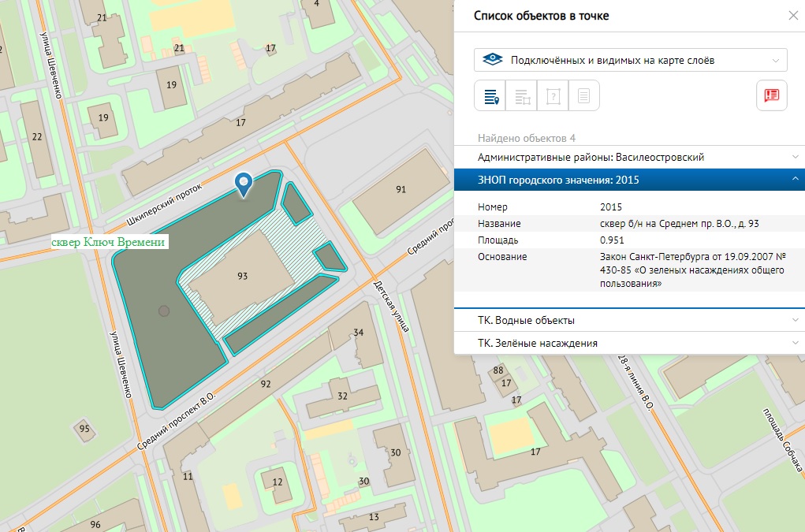Close the Список объектов в точке panel
Screen dimensions: 805x532
[793, 16]
